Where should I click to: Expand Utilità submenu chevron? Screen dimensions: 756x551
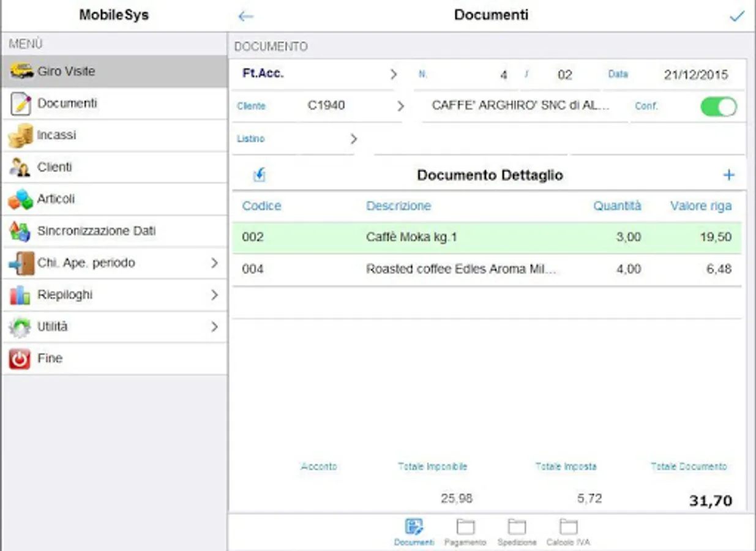click(214, 327)
